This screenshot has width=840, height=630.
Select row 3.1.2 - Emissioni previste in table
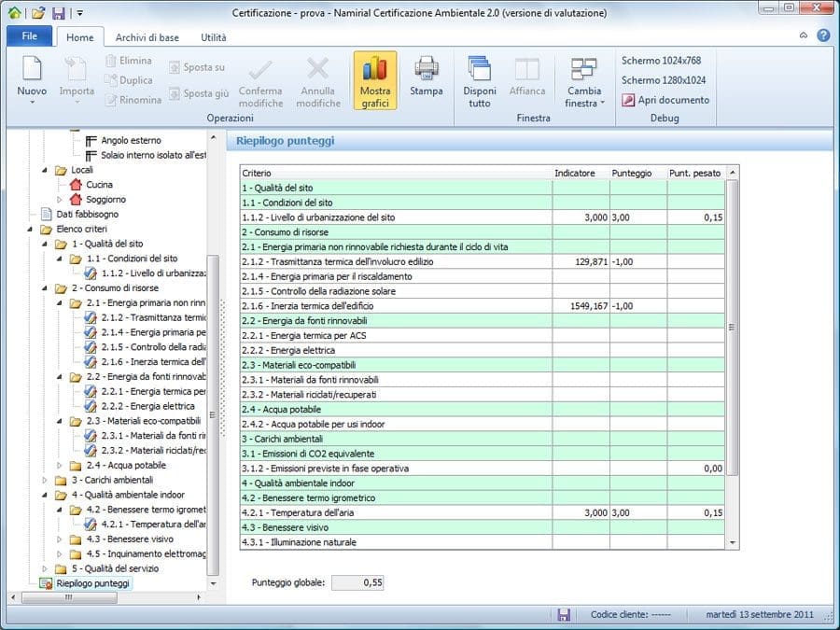[483, 469]
